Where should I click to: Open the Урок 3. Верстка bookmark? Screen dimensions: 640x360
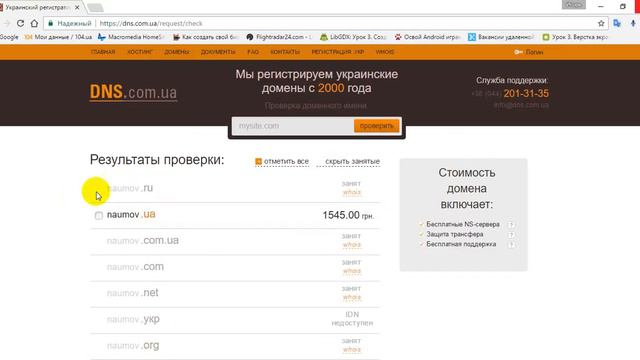(x=575, y=37)
